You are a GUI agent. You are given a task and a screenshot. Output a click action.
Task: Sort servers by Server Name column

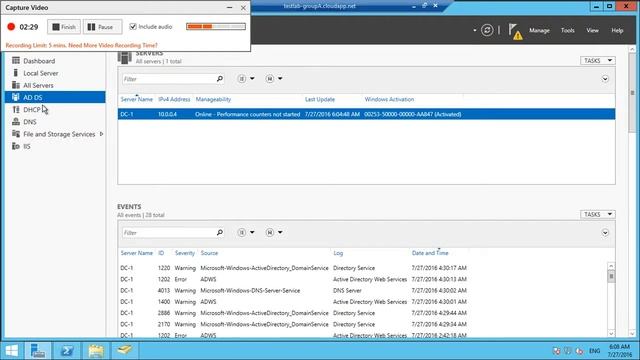136,99
